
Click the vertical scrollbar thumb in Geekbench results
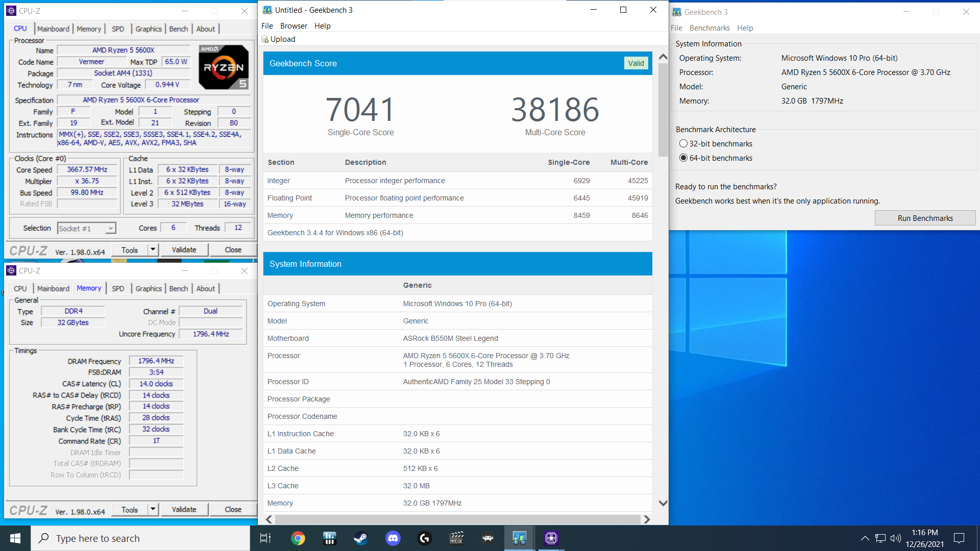click(663, 110)
